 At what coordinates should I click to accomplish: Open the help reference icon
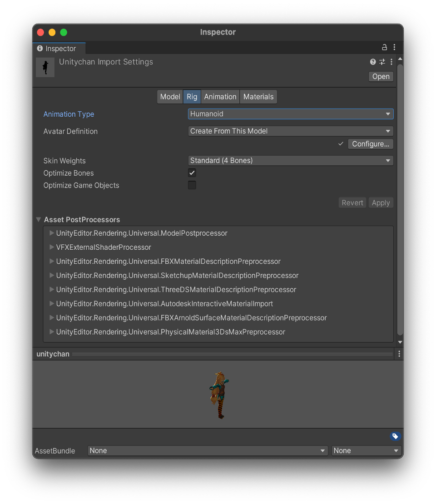373,62
